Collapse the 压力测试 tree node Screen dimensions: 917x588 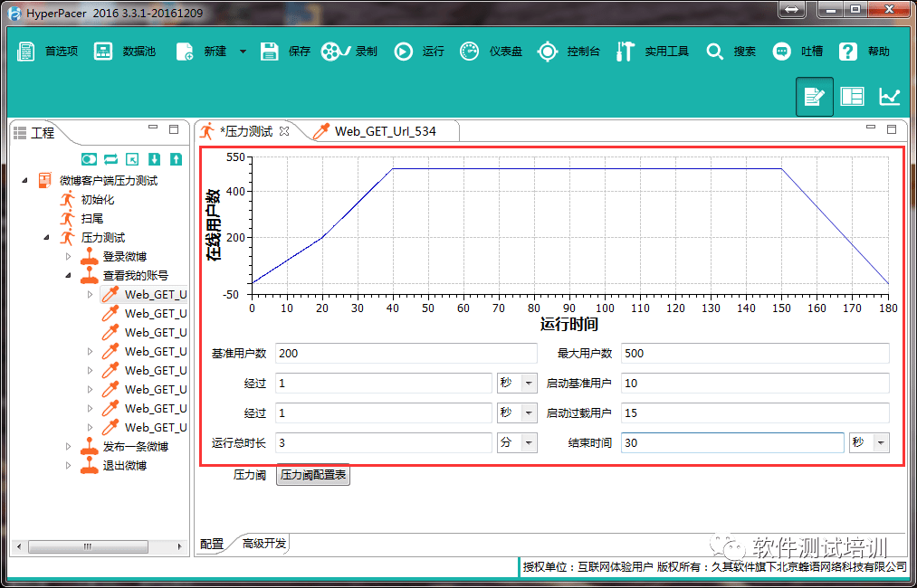(46, 237)
